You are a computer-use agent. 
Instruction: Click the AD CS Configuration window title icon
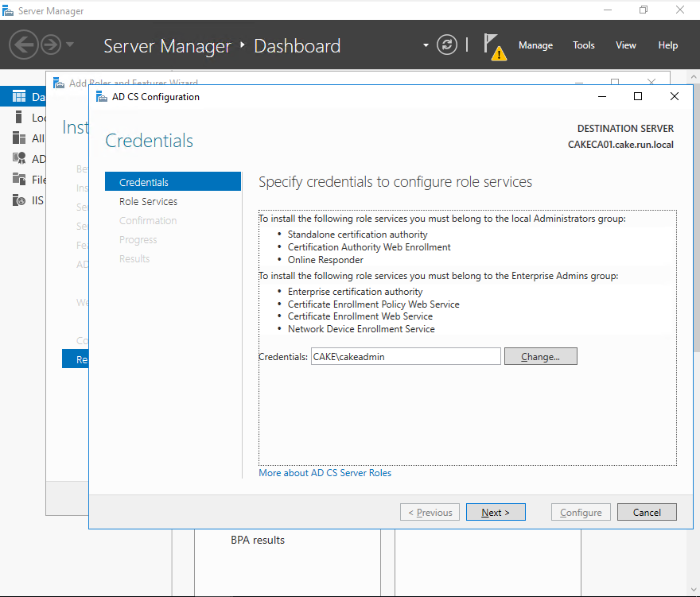pyautogui.click(x=102, y=97)
